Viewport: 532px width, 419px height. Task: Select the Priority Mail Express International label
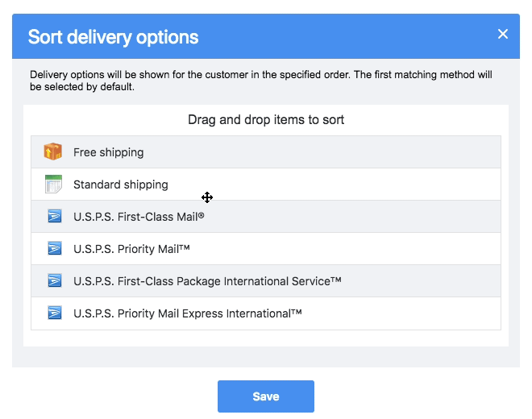[187, 313]
